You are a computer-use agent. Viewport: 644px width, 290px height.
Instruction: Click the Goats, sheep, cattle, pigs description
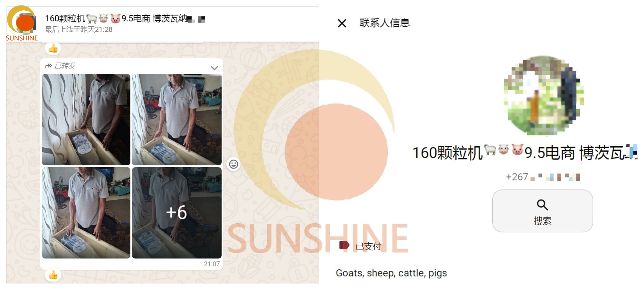391,273
